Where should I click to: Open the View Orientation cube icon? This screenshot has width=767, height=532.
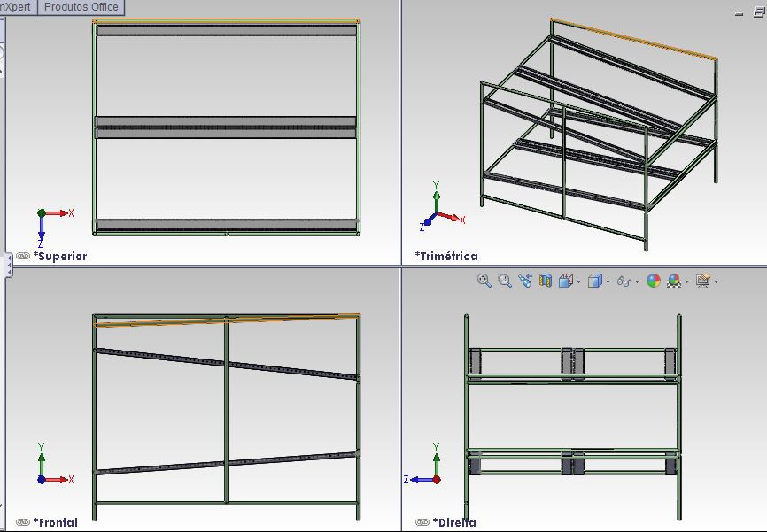(x=564, y=279)
